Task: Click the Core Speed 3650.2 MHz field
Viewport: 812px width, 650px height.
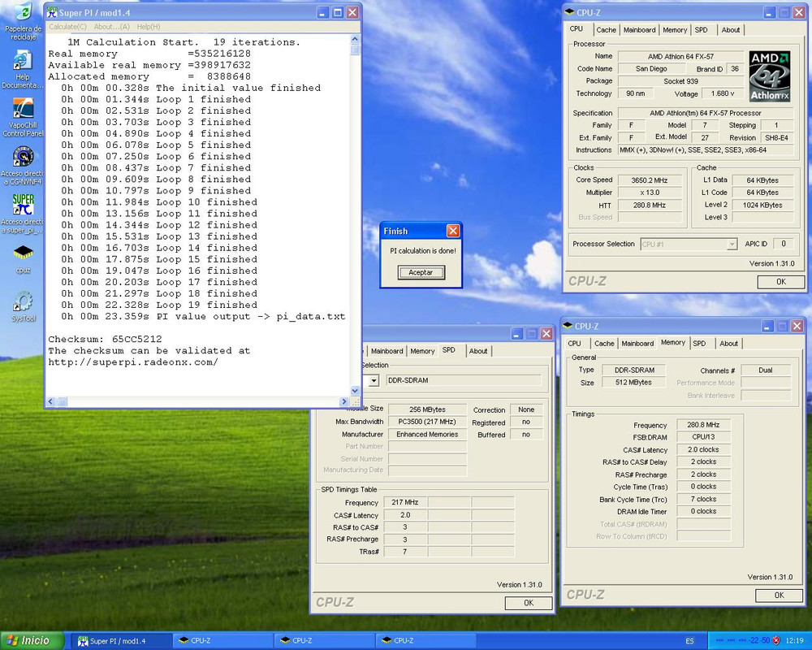Action: 650,180
